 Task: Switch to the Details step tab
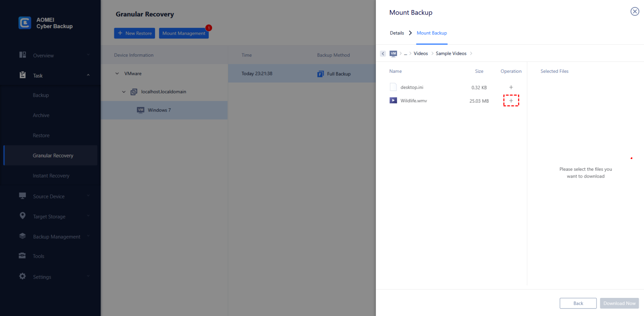(397, 33)
